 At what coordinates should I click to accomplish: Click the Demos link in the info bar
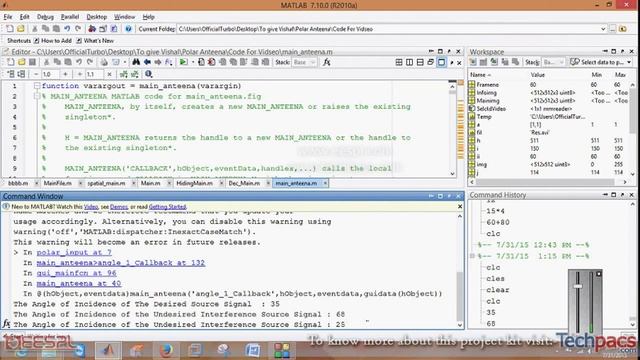click(x=119, y=207)
